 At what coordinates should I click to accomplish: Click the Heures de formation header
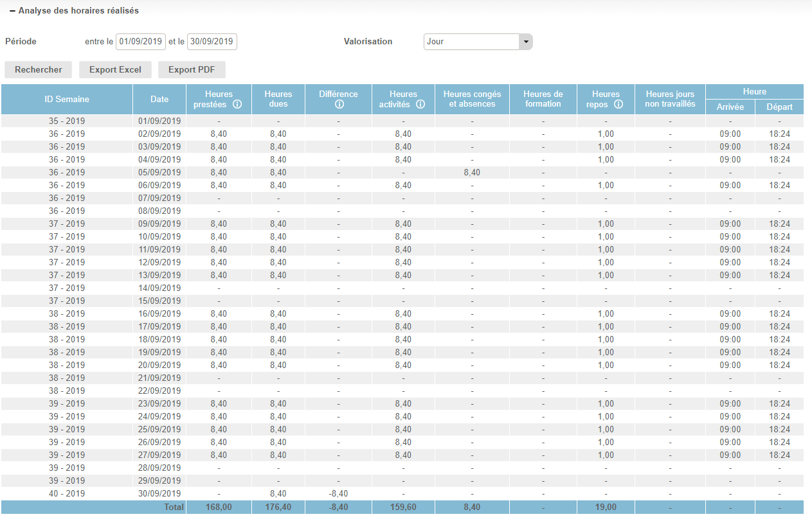point(543,99)
